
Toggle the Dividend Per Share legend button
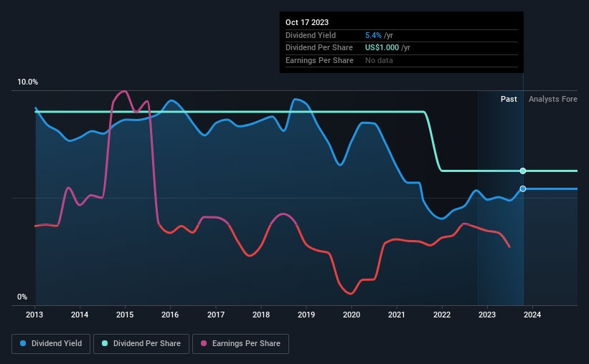click(x=141, y=344)
